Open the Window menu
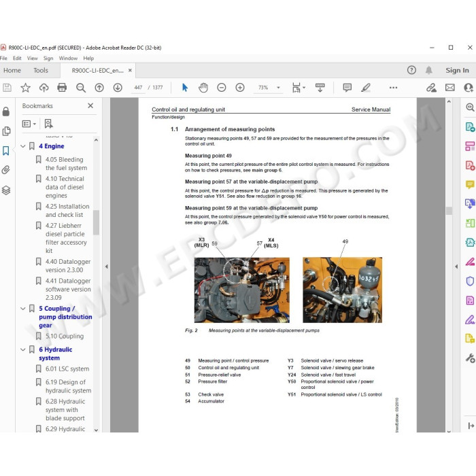This screenshot has height=476, width=476. pos(68,58)
